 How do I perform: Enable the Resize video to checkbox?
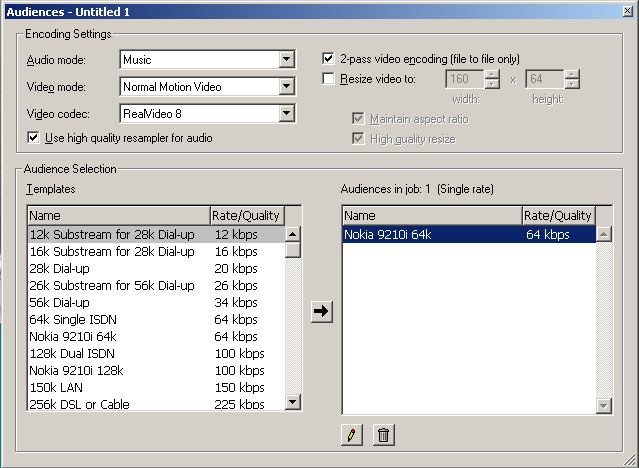(329, 79)
